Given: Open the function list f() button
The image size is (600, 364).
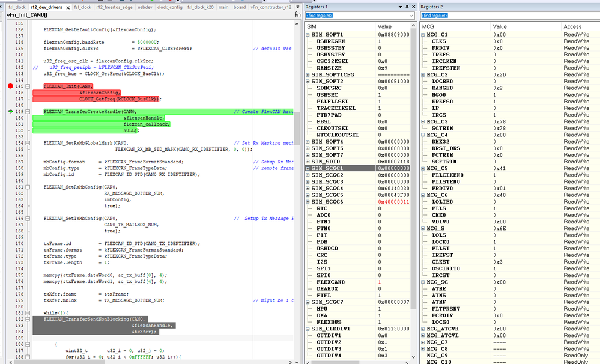Looking at the screenshot, I should [298, 14].
